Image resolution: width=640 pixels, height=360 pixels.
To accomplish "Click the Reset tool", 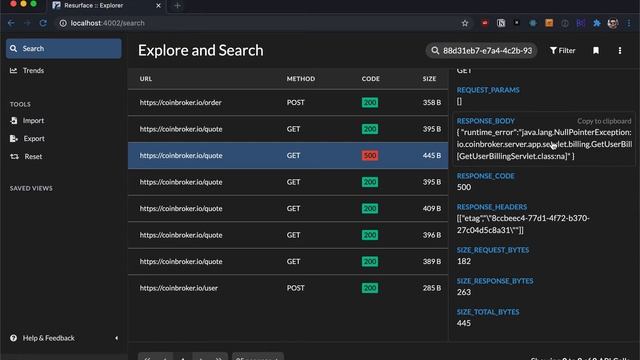I will [26, 157].
